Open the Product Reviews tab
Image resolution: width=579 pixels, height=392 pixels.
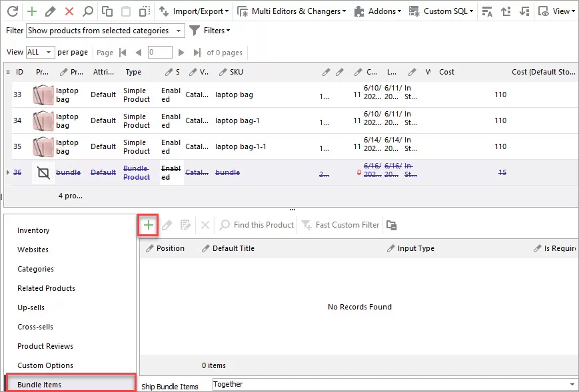click(45, 346)
